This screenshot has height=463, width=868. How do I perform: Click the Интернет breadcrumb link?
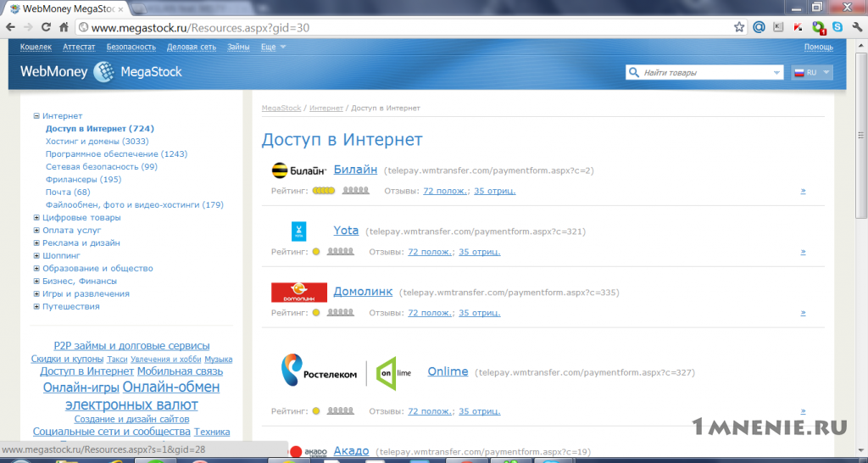pos(326,108)
